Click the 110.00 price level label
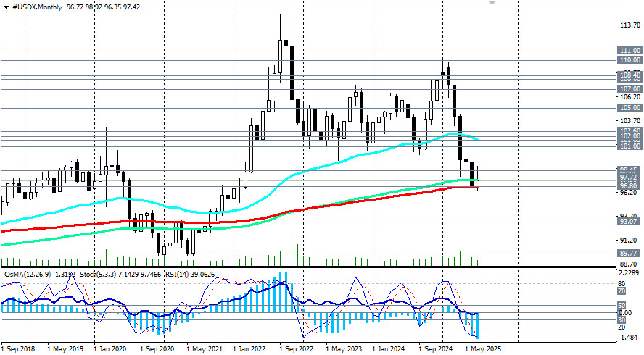This screenshot has width=644, height=355. [x=630, y=60]
